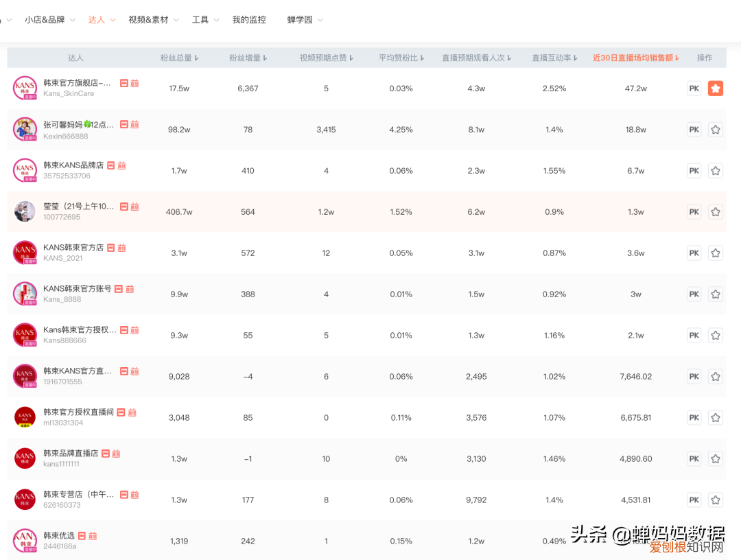Switch to 我的监控

[x=250, y=19]
